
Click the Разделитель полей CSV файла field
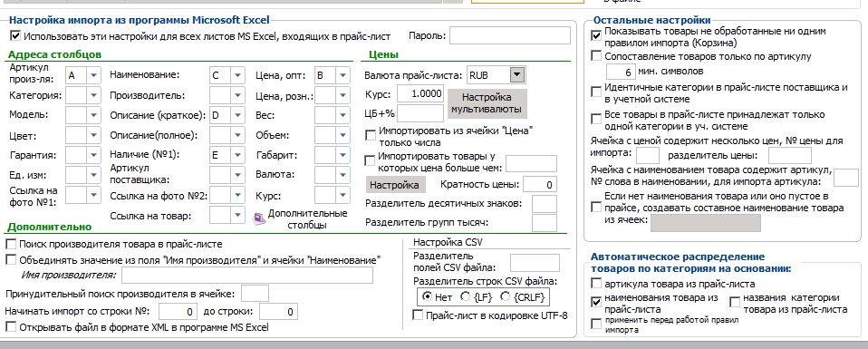(535, 263)
